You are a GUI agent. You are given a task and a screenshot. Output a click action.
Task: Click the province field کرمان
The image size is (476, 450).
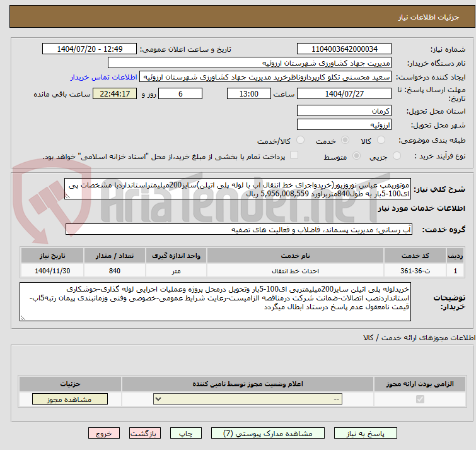click(344, 110)
